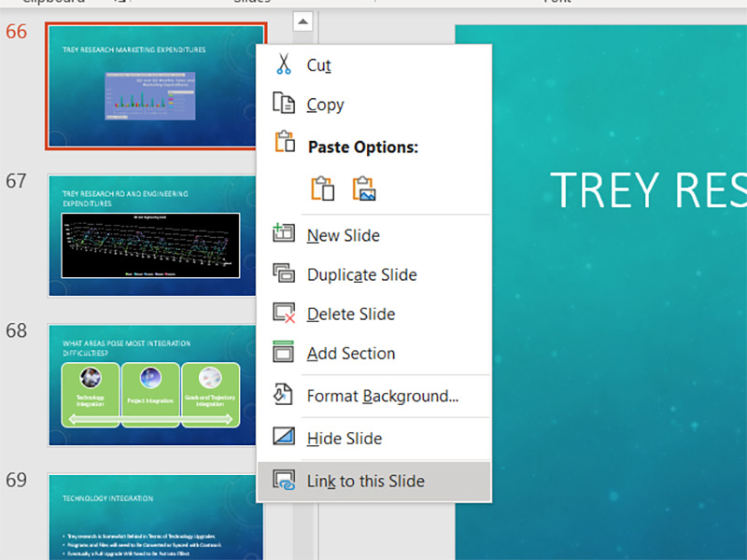Select Duplicate Slide menu entry
Image resolution: width=747 pixels, height=560 pixels.
(x=374, y=274)
